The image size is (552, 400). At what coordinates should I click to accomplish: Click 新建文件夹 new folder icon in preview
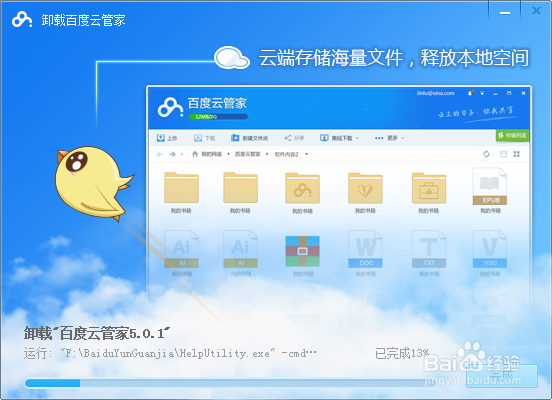pyautogui.click(x=235, y=138)
